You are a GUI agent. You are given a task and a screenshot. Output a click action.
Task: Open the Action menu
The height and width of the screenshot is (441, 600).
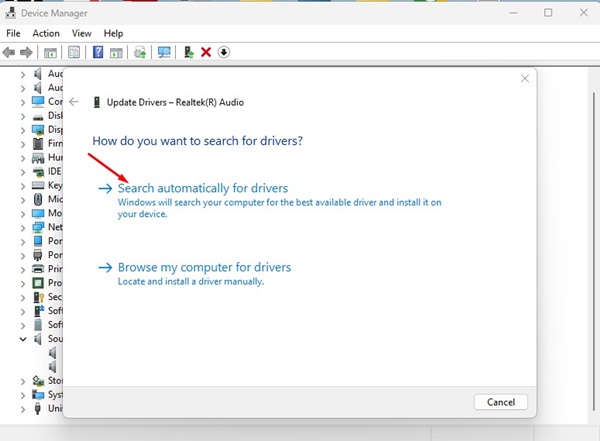point(46,33)
